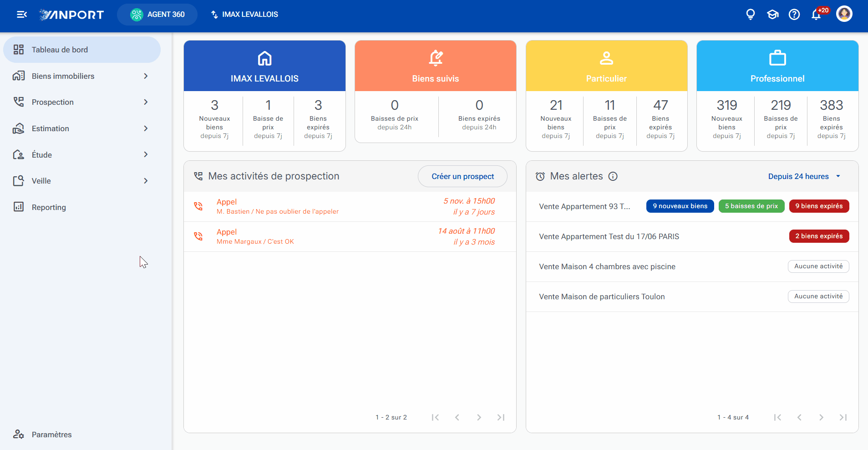Click the green 5 baisses de prix badge
The height and width of the screenshot is (450, 868).
[751, 206]
